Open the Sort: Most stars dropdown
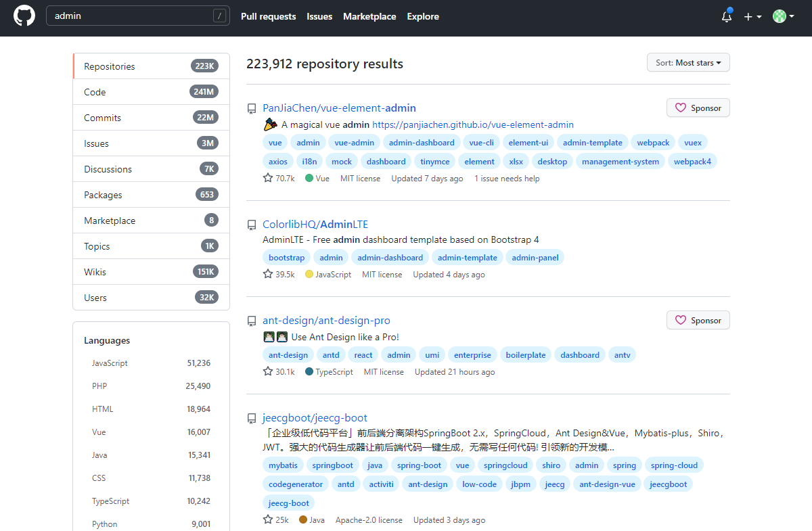The height and width of the screenshot is (531, 812). tap(688, 63)
